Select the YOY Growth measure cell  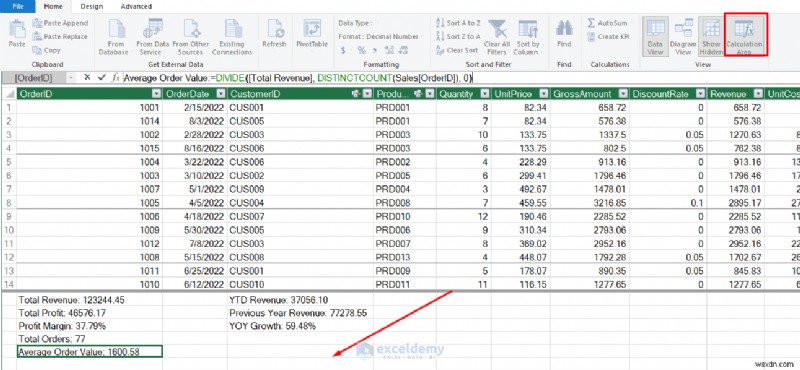300,326
